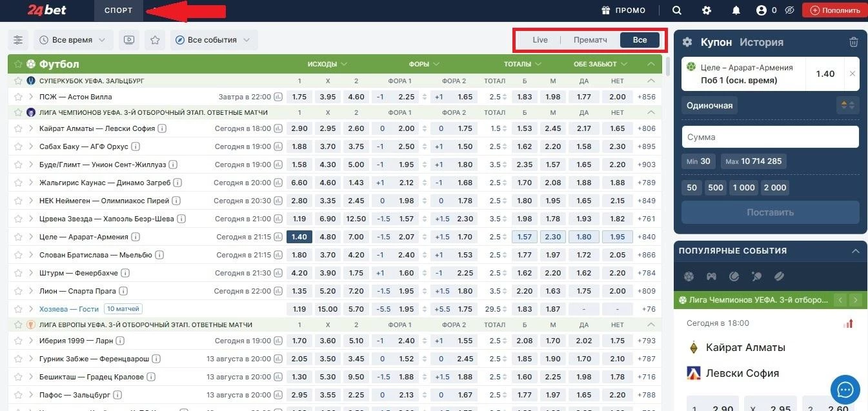This screenshot has width=868, height=411.
Task: Open ФОРЫ market dropdown
Action: 423,64
